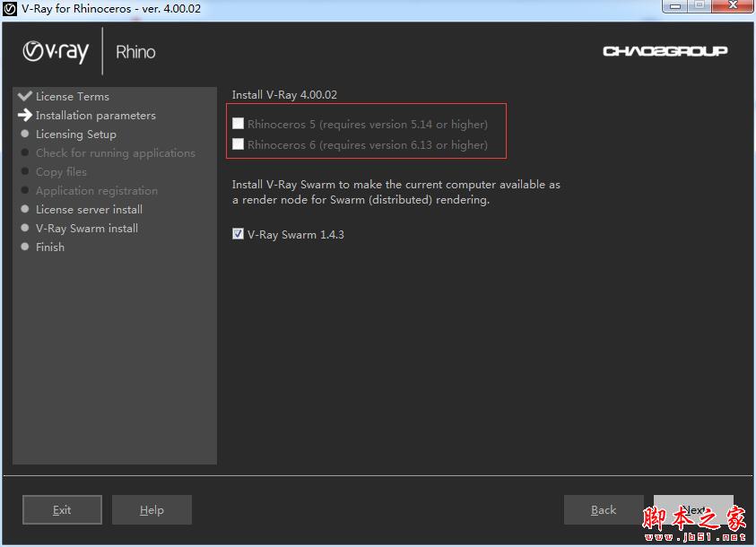Enable the Rhinoceros 5 checkbox

pyautogui.click(x=239, y=124)
